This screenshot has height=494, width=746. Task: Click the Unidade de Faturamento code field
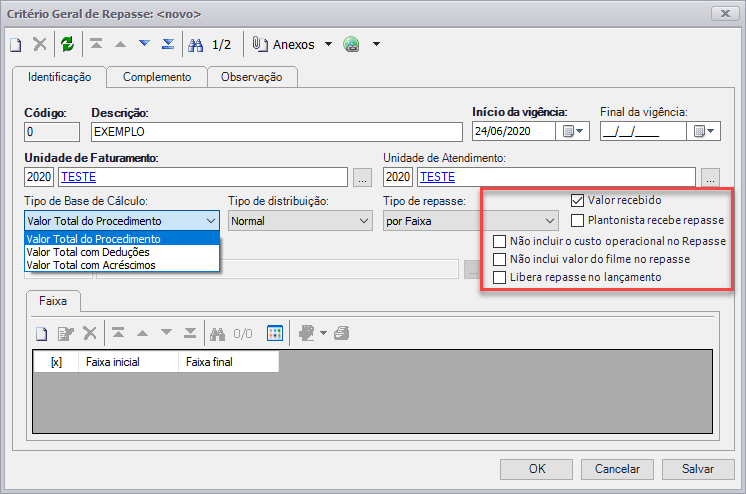click(x=39, y=177)
